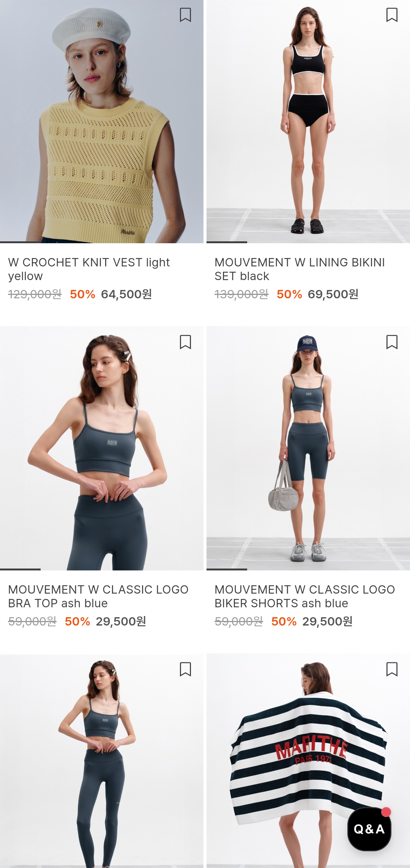Open the Q&A chat button
Image resolution: width=410 pixels, height=868 pixels.
pyautogui.click(x=369, y=829)
